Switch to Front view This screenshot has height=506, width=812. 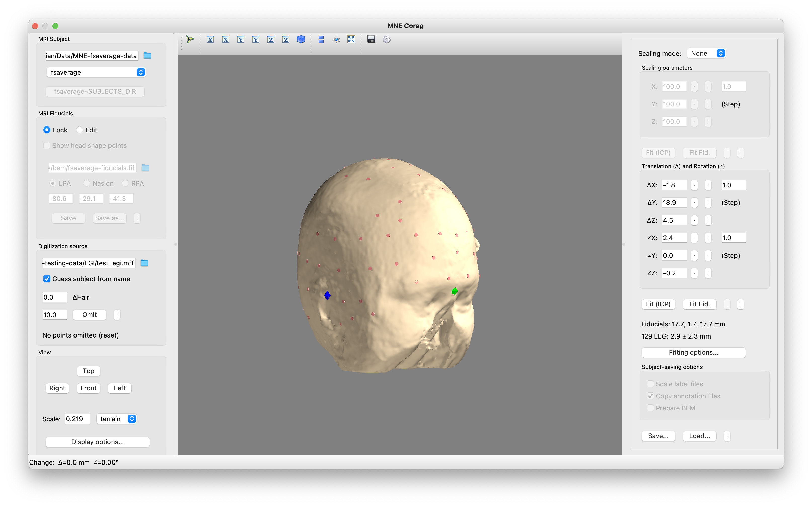pyautogui.click(x=88, y=388)
